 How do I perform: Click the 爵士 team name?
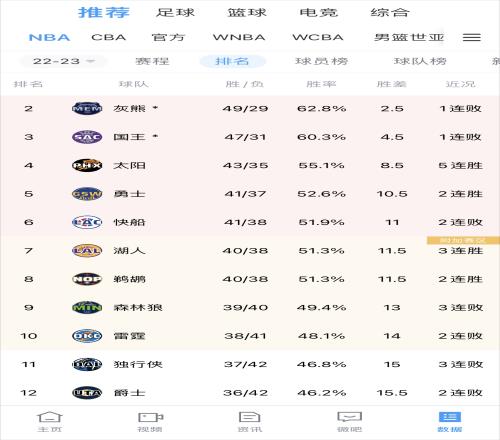point(129,393)
